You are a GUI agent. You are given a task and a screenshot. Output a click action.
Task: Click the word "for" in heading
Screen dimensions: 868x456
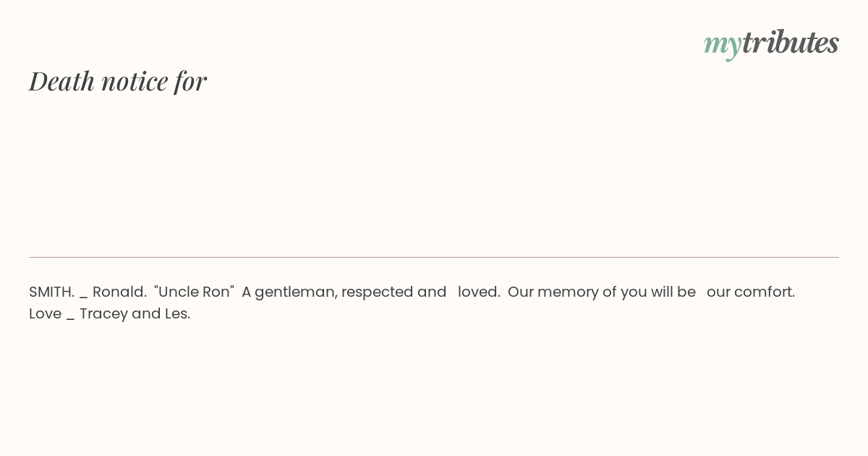[190, 81]
